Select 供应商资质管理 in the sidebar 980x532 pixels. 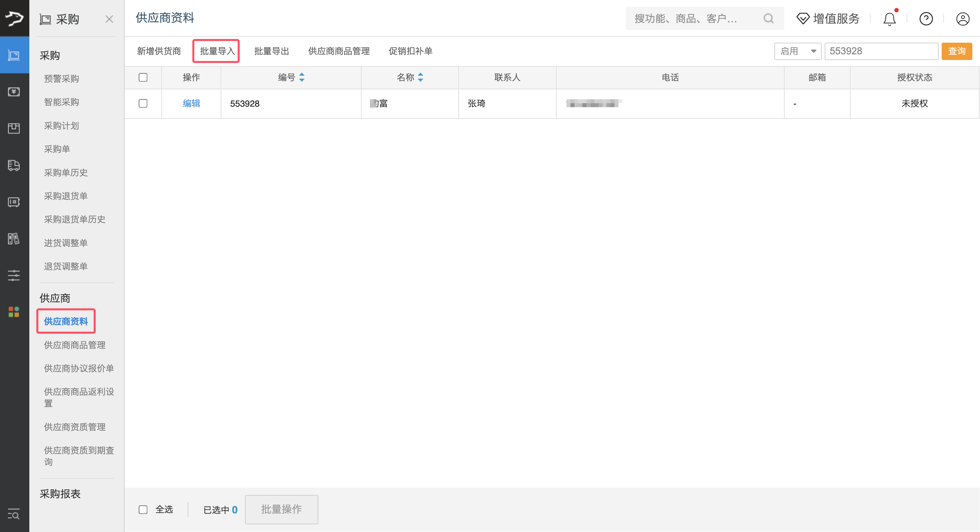(75, 427)
